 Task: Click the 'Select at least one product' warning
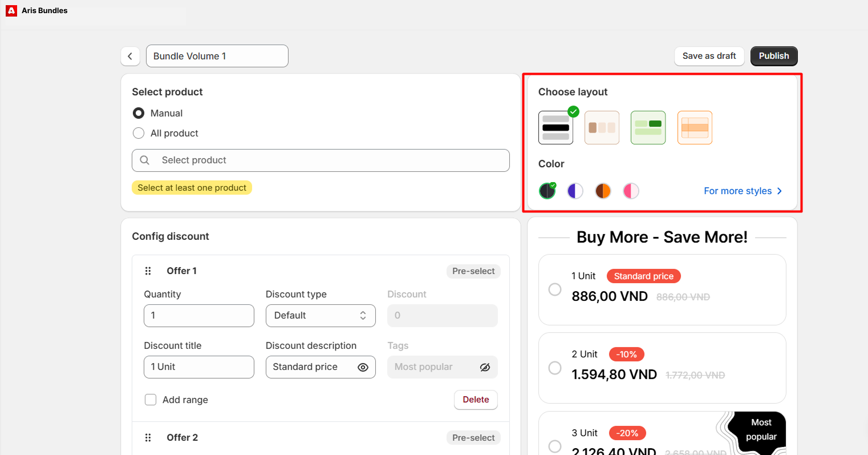192,188
